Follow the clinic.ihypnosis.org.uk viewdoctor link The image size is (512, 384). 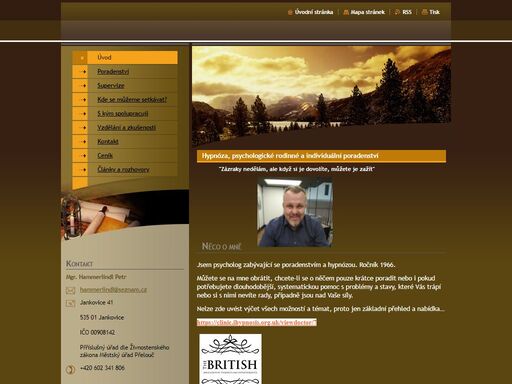tap(256, 322)
